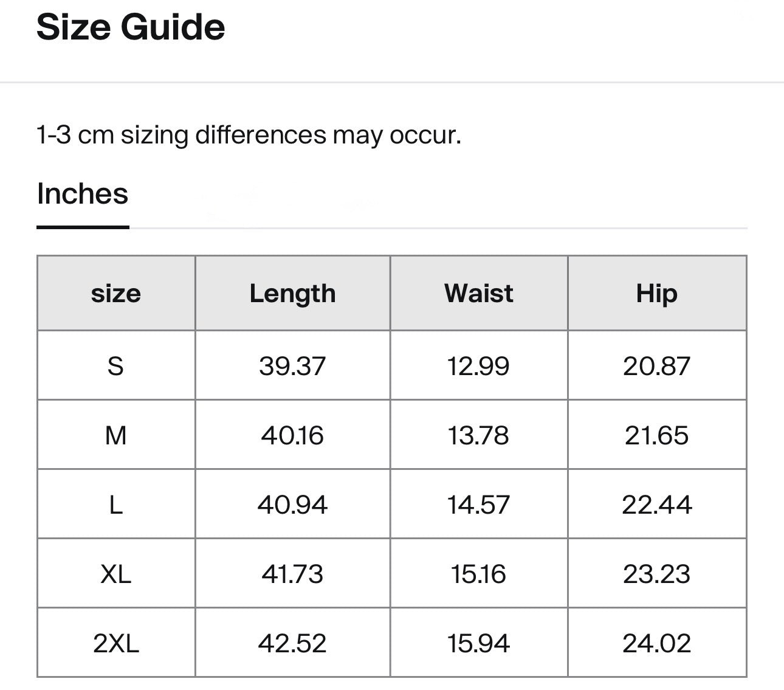Select the L size row label
Image resolution: width=784 pixels, height=690 pixels.
tap(116, 503)
